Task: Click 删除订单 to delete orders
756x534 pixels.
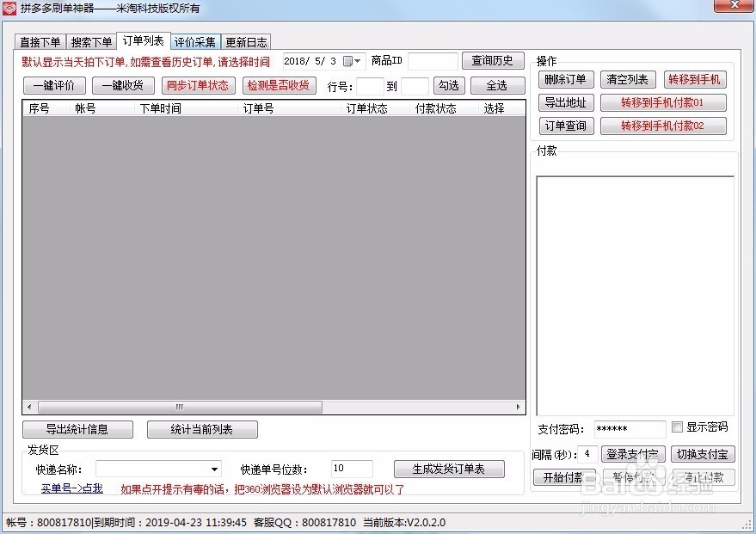Action: coord(565,79)
